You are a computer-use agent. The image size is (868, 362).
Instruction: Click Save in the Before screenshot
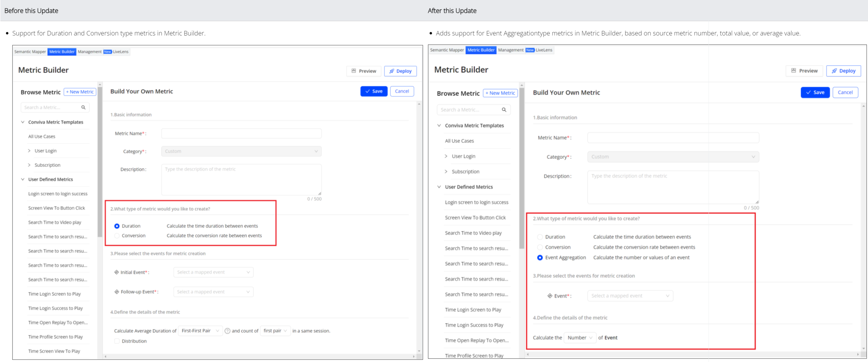374,91
